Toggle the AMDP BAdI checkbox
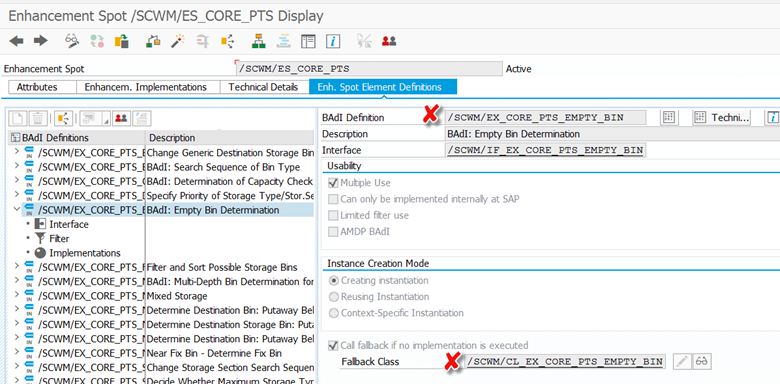 (x=333, y=232)
